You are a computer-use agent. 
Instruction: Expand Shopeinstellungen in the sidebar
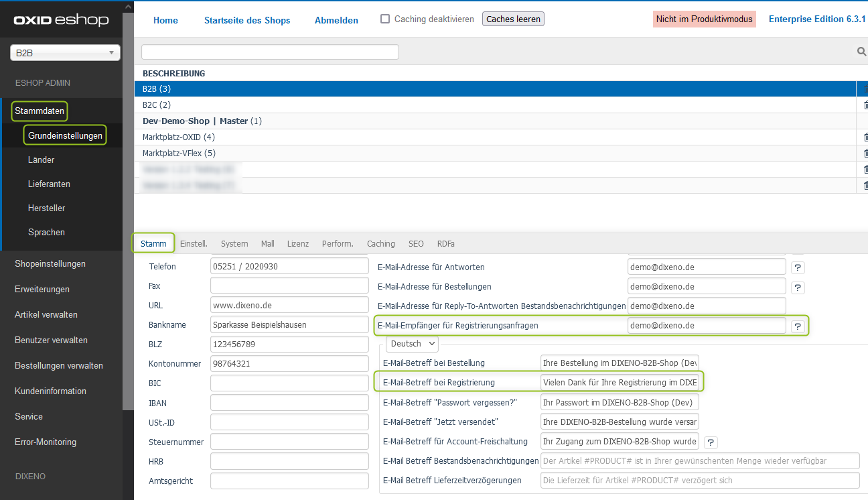coord(50,263)
